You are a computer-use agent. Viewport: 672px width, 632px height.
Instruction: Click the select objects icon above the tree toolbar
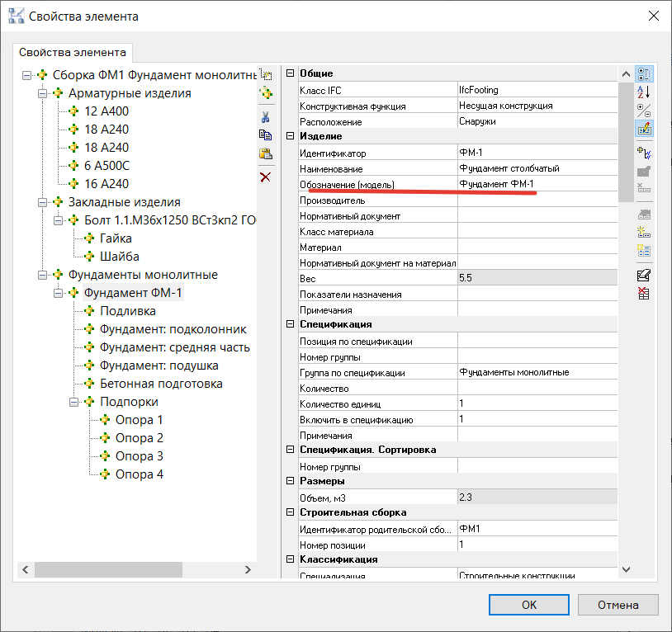click(265, 74)
